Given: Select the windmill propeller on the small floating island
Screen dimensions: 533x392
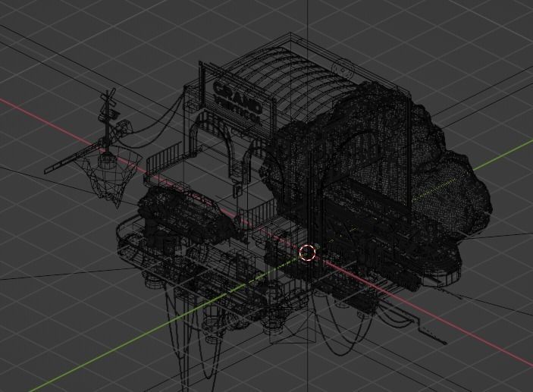Looking at the screenshot, I should coord(109,97).
